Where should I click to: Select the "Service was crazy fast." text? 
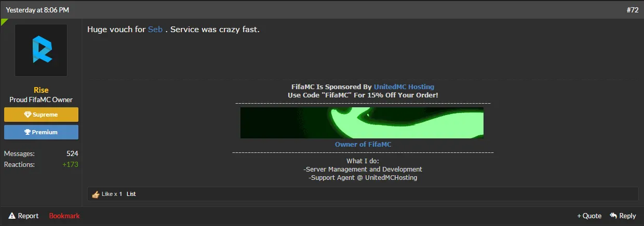pyautogui.click(x=215, y=30)
